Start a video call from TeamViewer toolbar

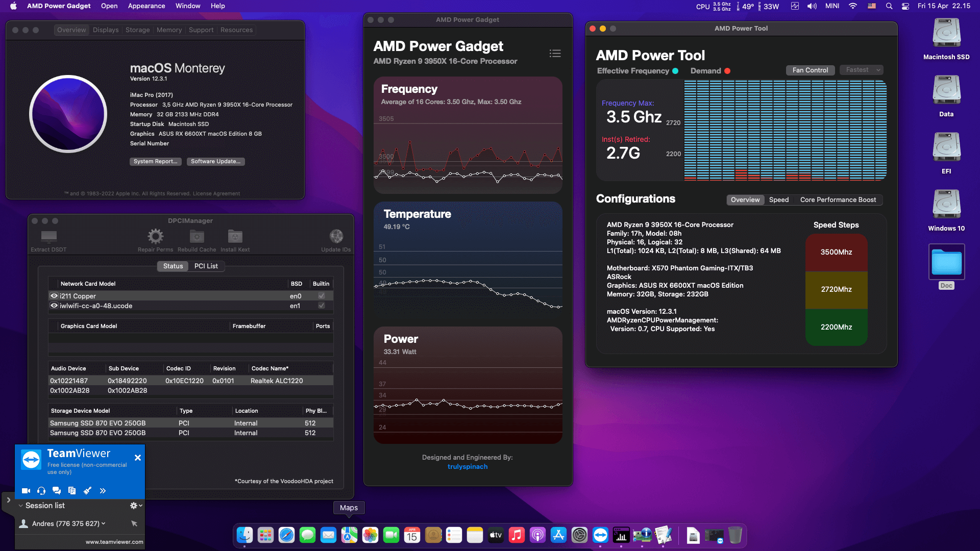click(x=26, y=490)
